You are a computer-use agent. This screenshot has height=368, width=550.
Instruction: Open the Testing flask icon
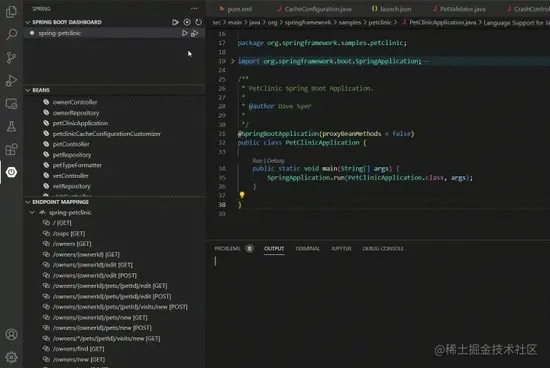pyautogui.click(x=11, y=126)
